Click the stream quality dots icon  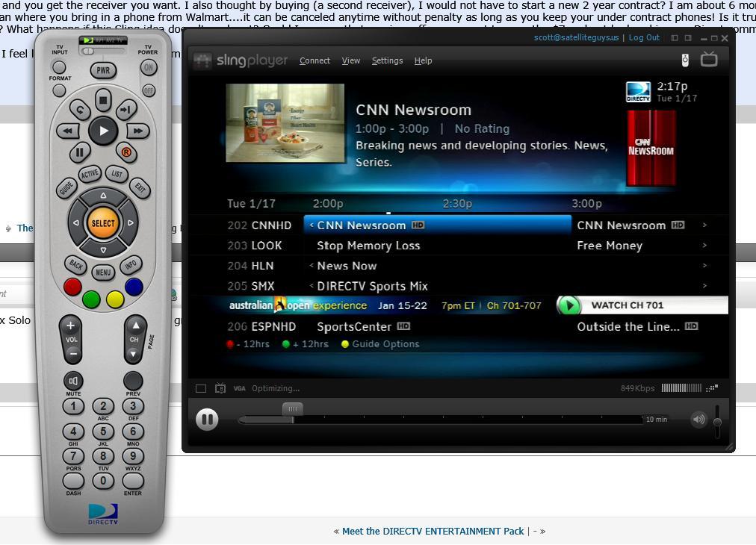click(x=712, y=388)
